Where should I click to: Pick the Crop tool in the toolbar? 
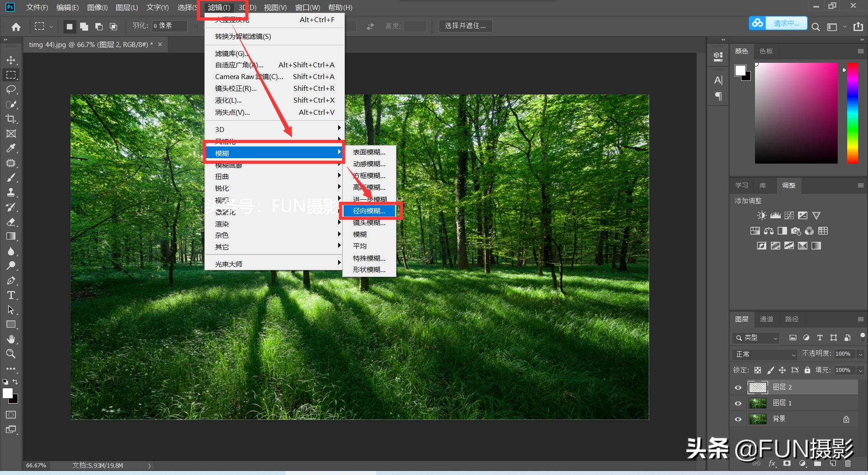point(11,119)
